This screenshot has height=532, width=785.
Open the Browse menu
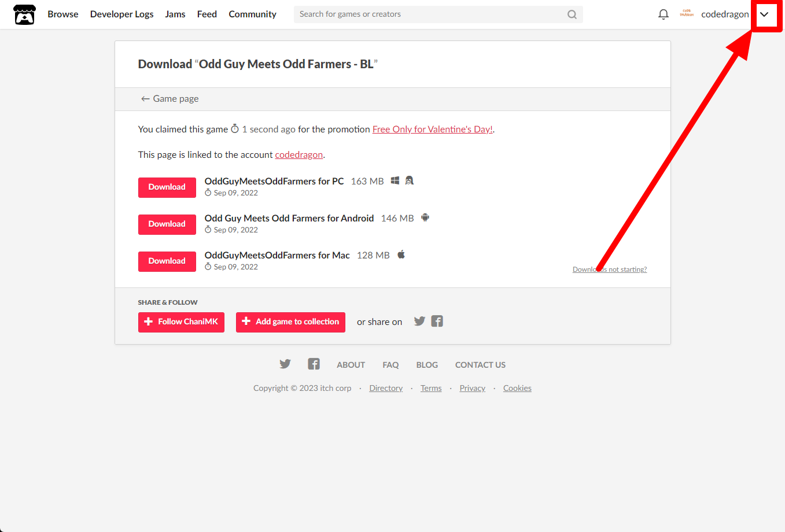tap(63, 14)
